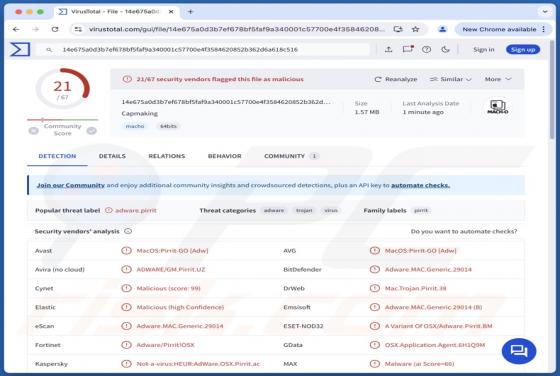Vote down on the community score
The height and width of the screenshot is (376, 560).
tap(34, 131)
